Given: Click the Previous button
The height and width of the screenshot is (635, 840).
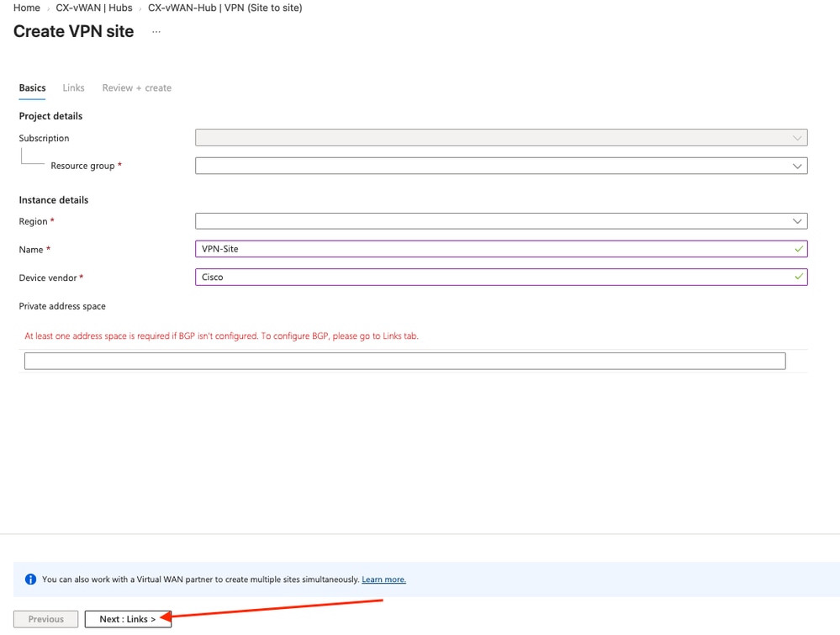Looking at the screenshot, I should click(46, 619).
